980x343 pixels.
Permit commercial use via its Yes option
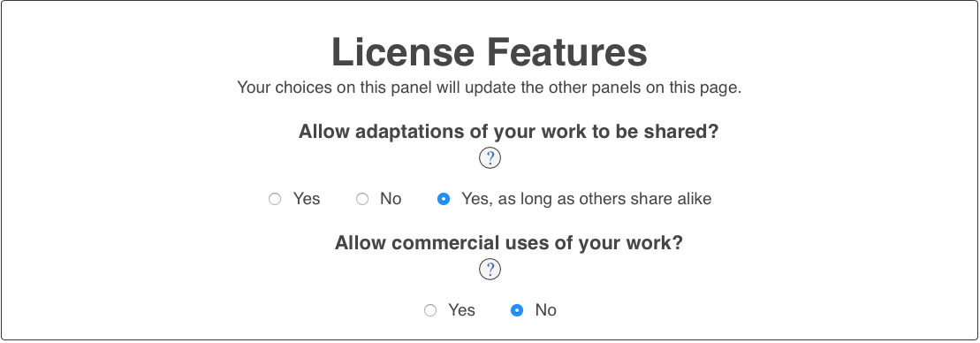click(x=430, y=310)
